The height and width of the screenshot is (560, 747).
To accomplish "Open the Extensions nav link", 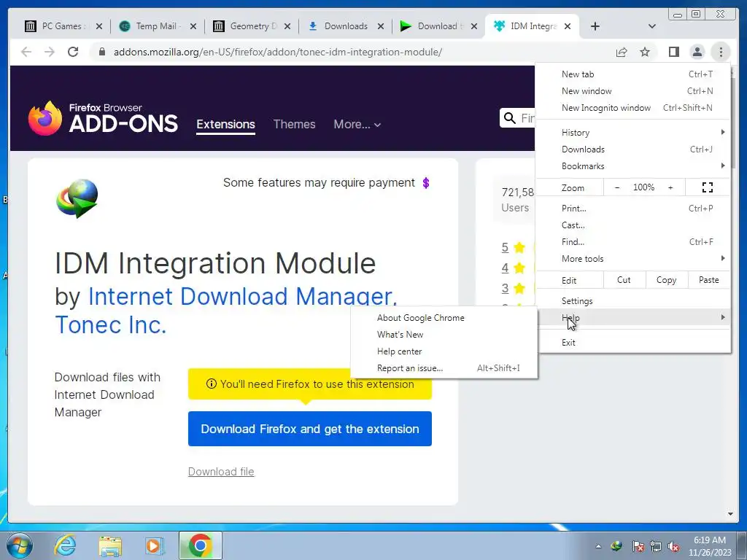I will (226, 124).
